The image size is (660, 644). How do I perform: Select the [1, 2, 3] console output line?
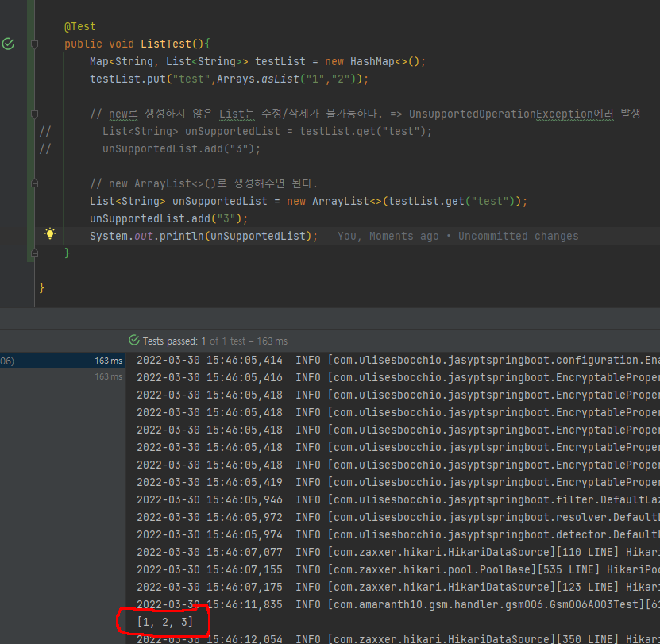point(163,622)
